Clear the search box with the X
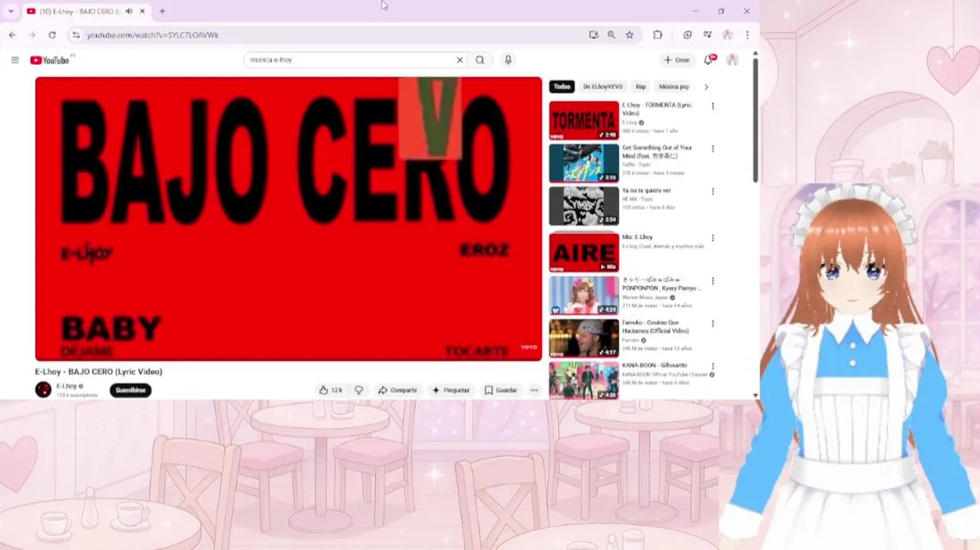The width and height of the screenshot is (980, 550). point(459,60)
